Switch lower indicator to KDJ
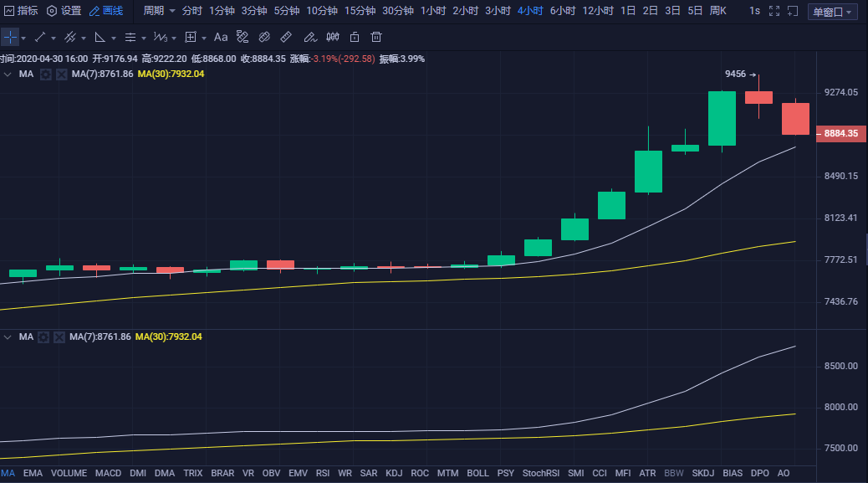868x483 pixels. tap(394, 473)
